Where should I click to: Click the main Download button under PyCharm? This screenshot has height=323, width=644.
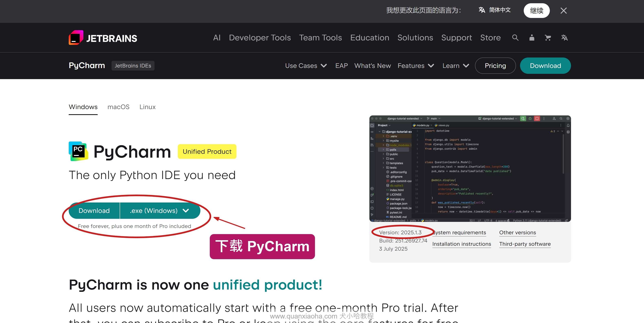[x=94, y=210]
